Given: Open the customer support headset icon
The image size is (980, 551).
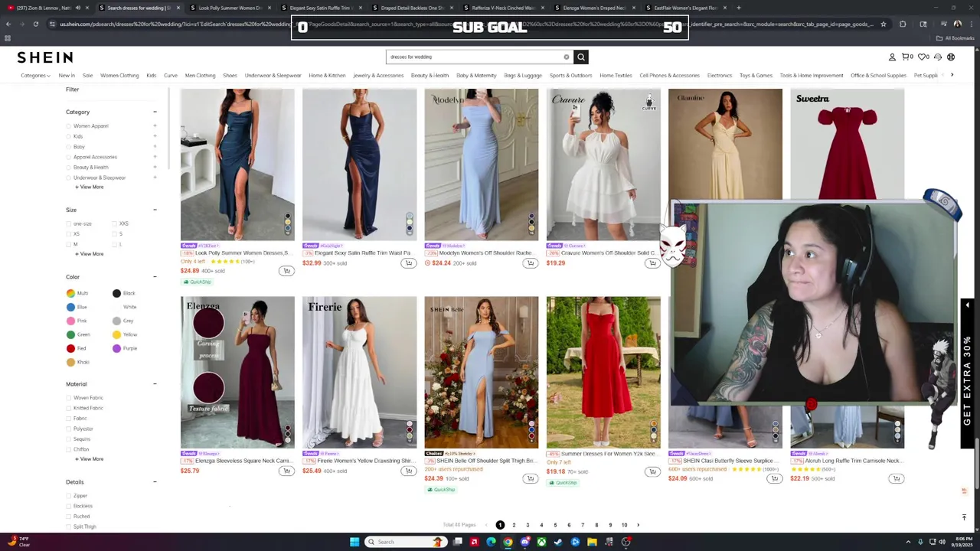Looking at the screenshot, I should (937, 57).
